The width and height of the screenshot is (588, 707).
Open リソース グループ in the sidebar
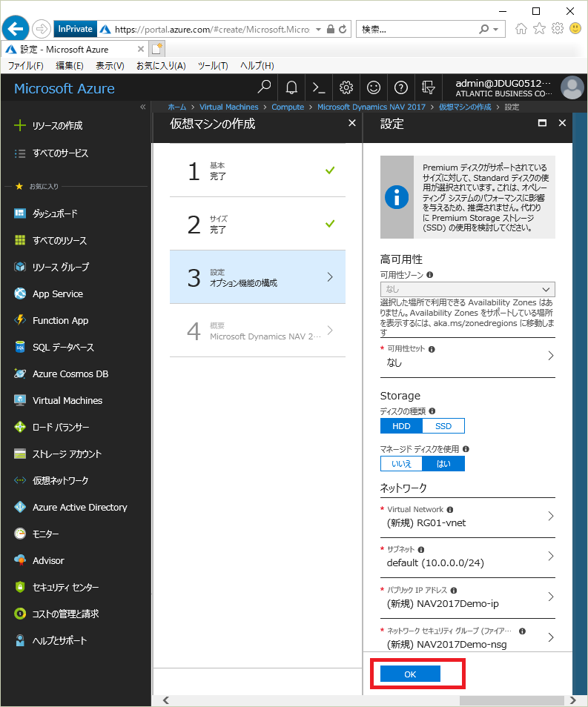click(x=51, y=267)
